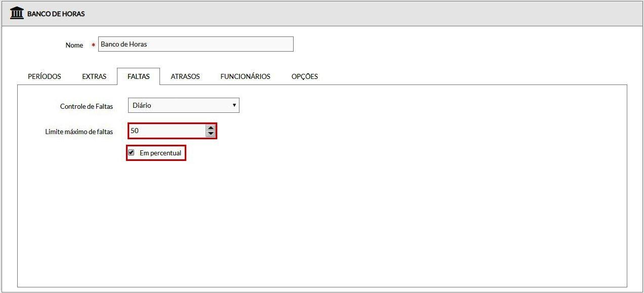This screenshot has height=293, width=644.
Task: Click the red required asterisk beside Nome
Action: tap(93, 45)
